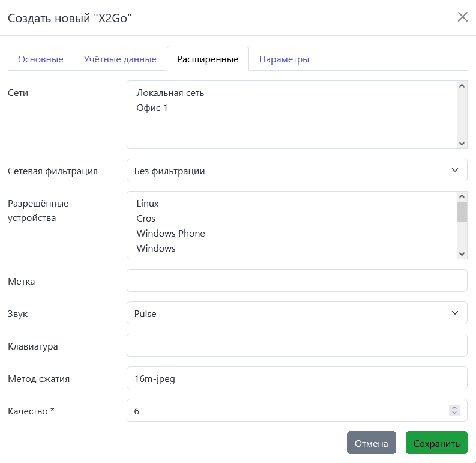476x463 pixels.
Task: Choose Cros in allowed devices
Action: pyautogui.click(x=146, y=219)
